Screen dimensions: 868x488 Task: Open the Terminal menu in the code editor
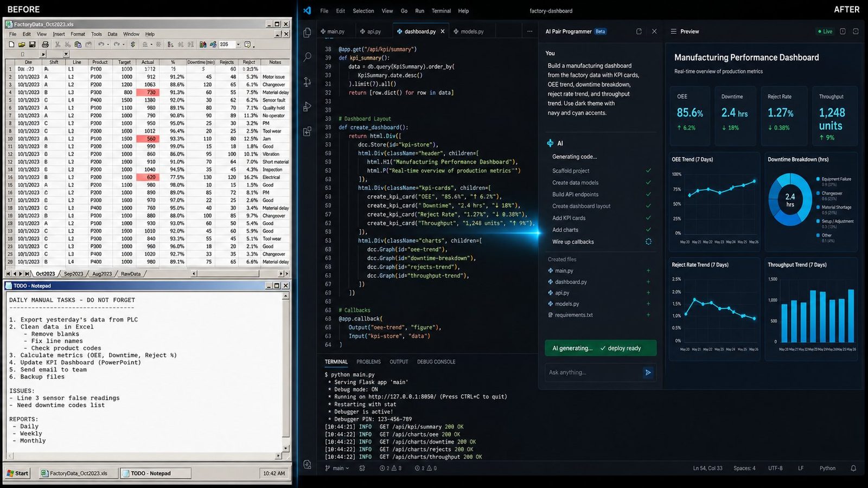(441, 11)
